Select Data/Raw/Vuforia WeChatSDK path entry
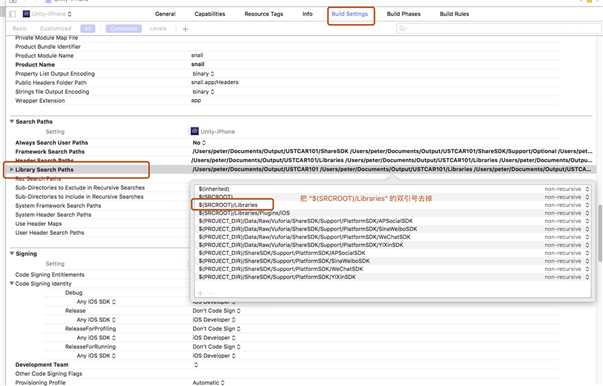The width and height of the screenshot is (603, 386). (x=304, y=237)
